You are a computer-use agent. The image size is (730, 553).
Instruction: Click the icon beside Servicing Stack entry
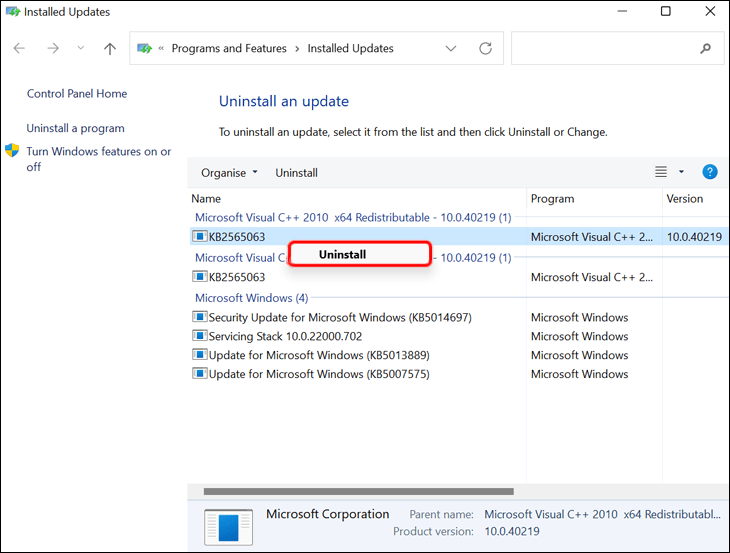pos(200,336)
